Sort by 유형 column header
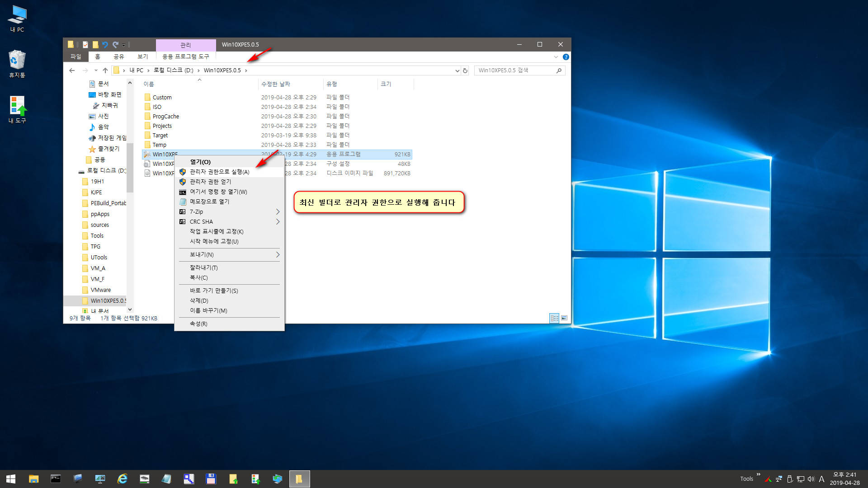The height and width of the screenshot is (488, 868). 350,84
